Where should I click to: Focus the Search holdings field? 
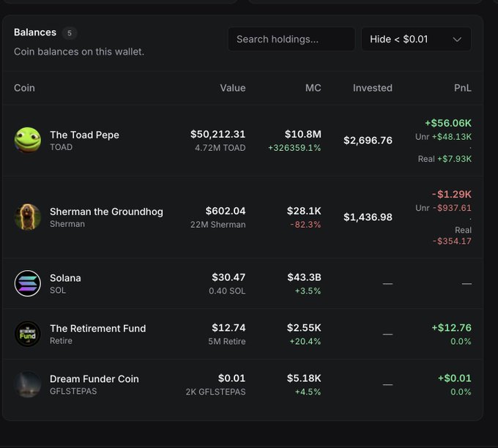(291, 39)
